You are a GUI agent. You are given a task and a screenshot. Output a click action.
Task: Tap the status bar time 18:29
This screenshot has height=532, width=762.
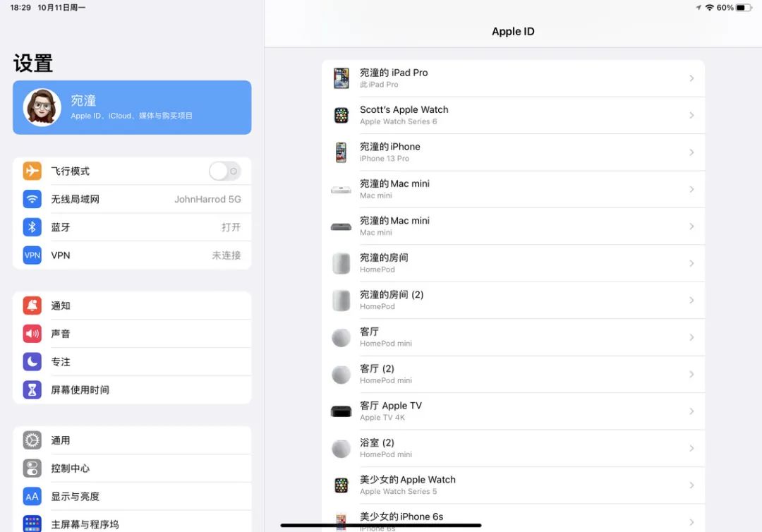point(20,8)
